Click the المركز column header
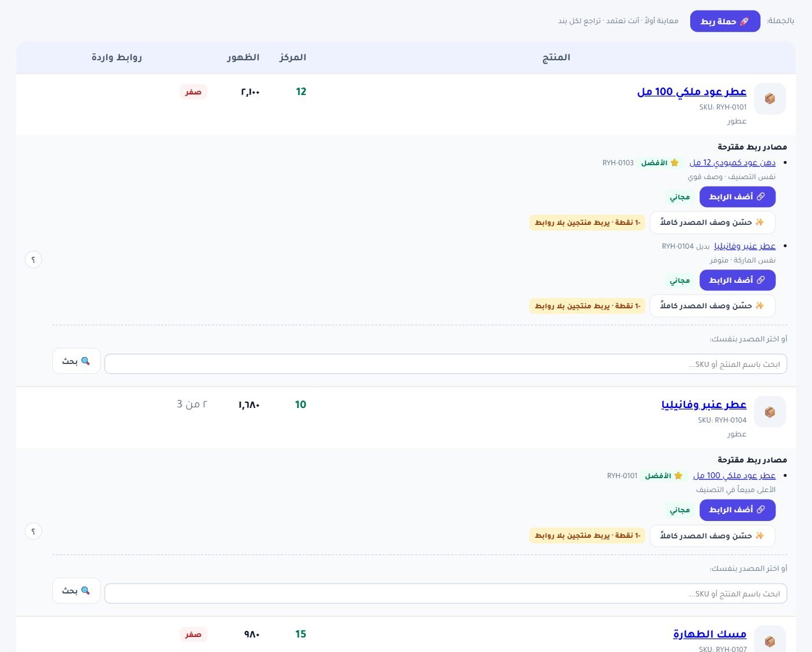This screenshot has height=652, width=812. 293,57
